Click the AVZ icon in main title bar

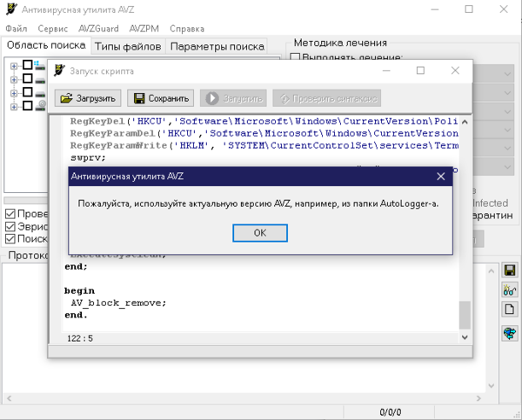[11, 10]
